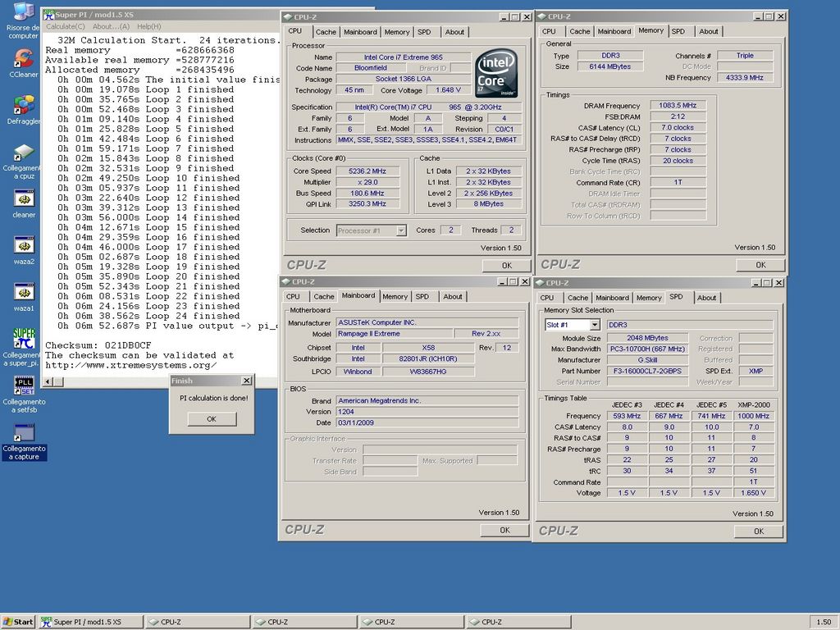Click the 1.50 indicator in system tray
This screenshot has height=630, width=840.
824,622
